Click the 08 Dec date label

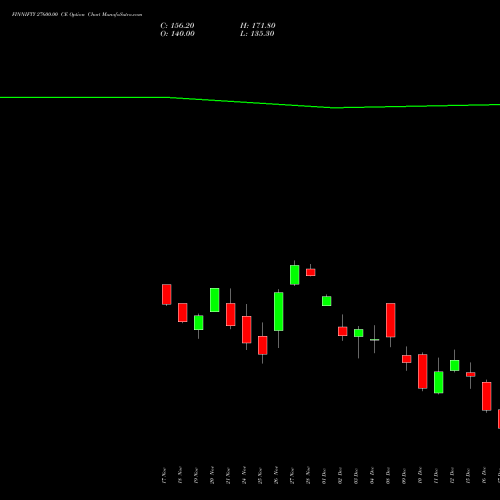[388, 475]
